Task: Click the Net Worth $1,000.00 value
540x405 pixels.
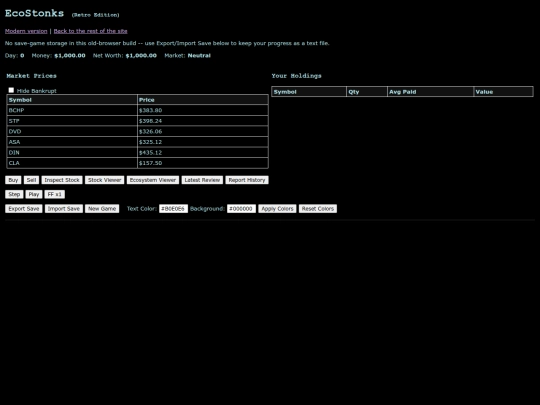Action: (x=141, y=55)
